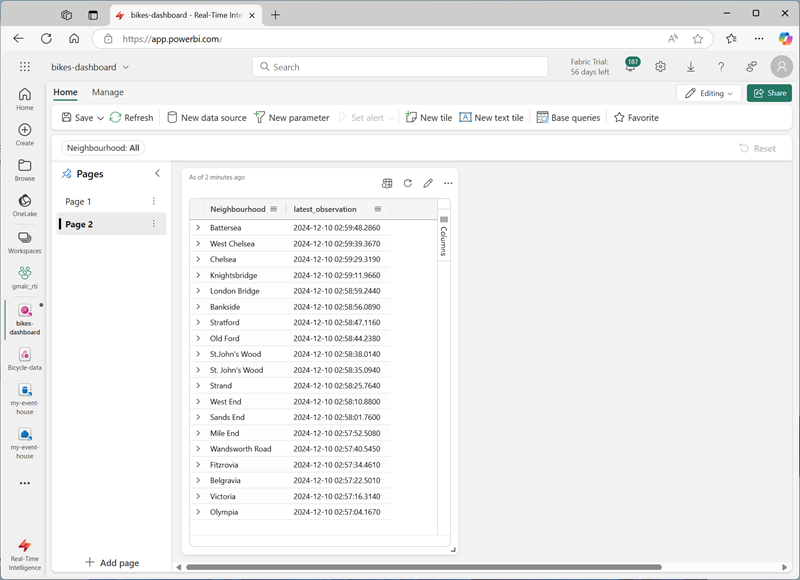Image resolution: width=800 pixels, height=580 pixels.
Task: Open more sidebar items ellipsis
Action: point(24,483)
